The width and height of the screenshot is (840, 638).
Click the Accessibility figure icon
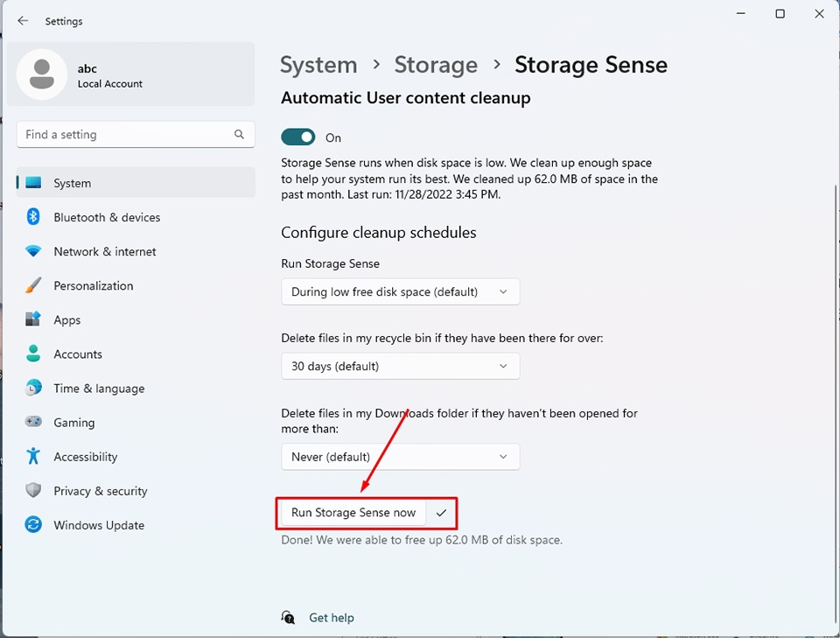(33, 457)
